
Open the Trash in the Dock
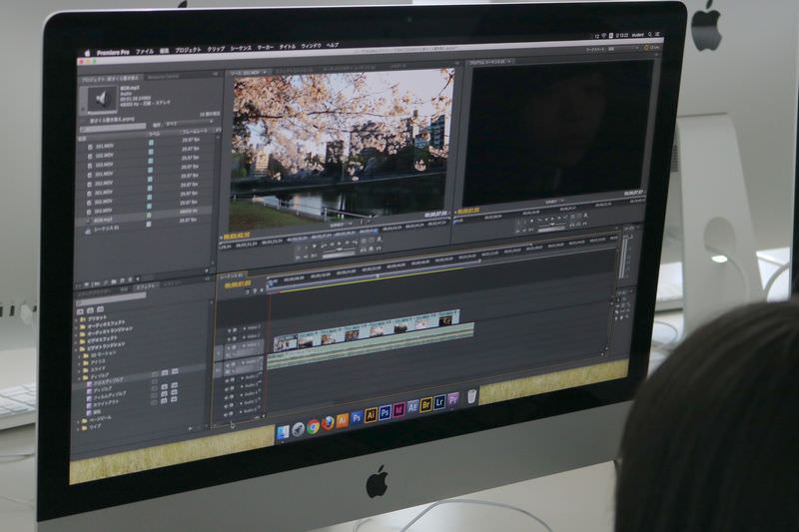tap(471, 396)
